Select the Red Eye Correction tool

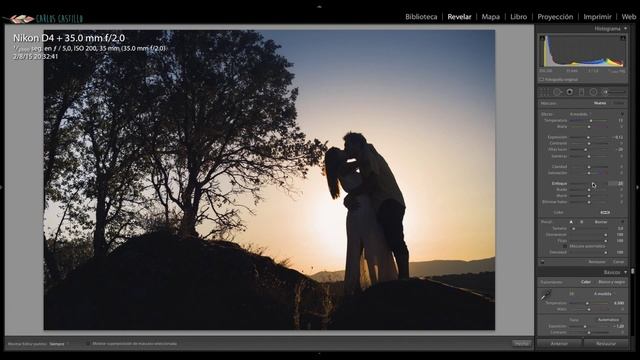tap(569, 92)
